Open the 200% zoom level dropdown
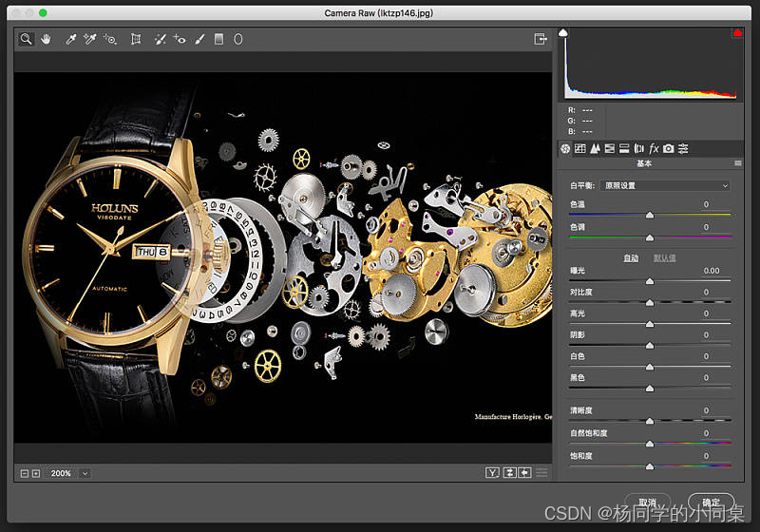 pyautogui.click(x=85, y=473)
